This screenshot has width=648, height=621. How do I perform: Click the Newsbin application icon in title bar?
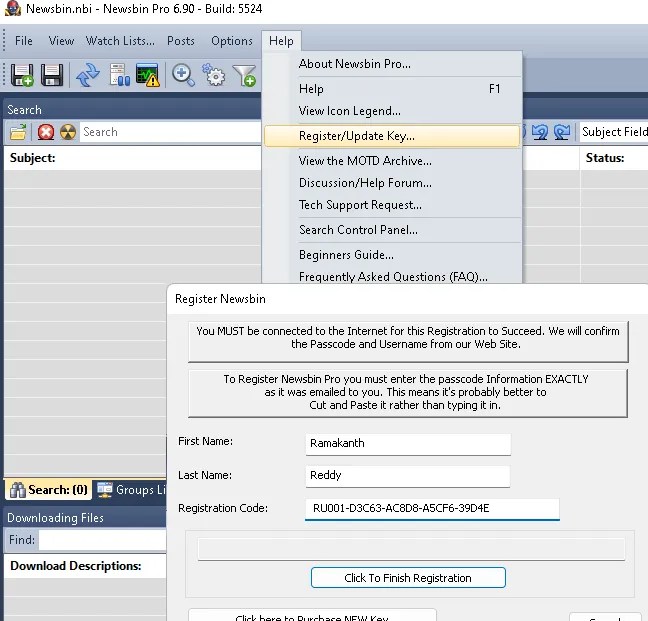(12, 9)
